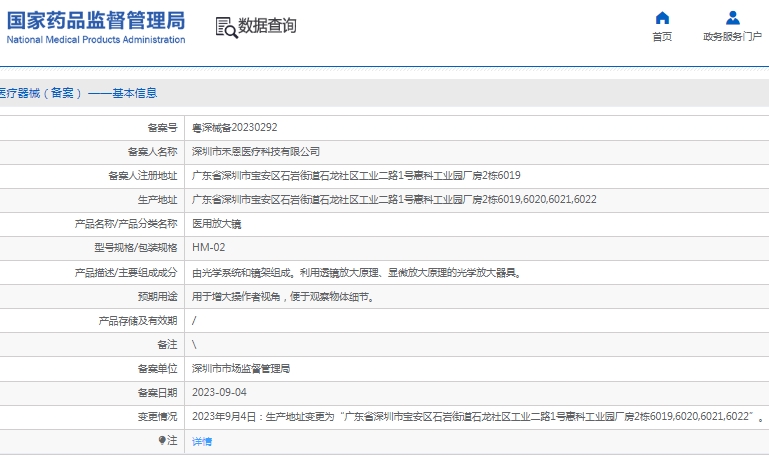Open the 首页 home icon

(x=662, y=18)
